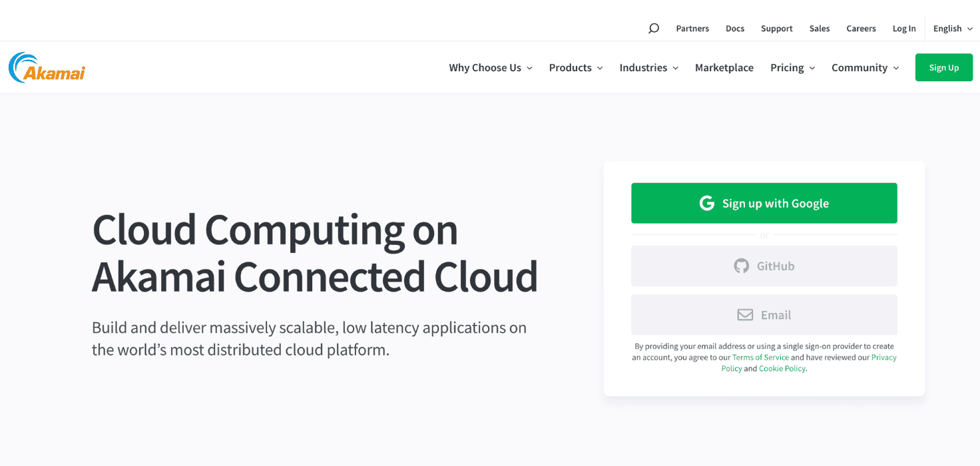Select GitHub as the sign-up method
This screenshot has width=980, height=466.
click(x=764, y=266)
